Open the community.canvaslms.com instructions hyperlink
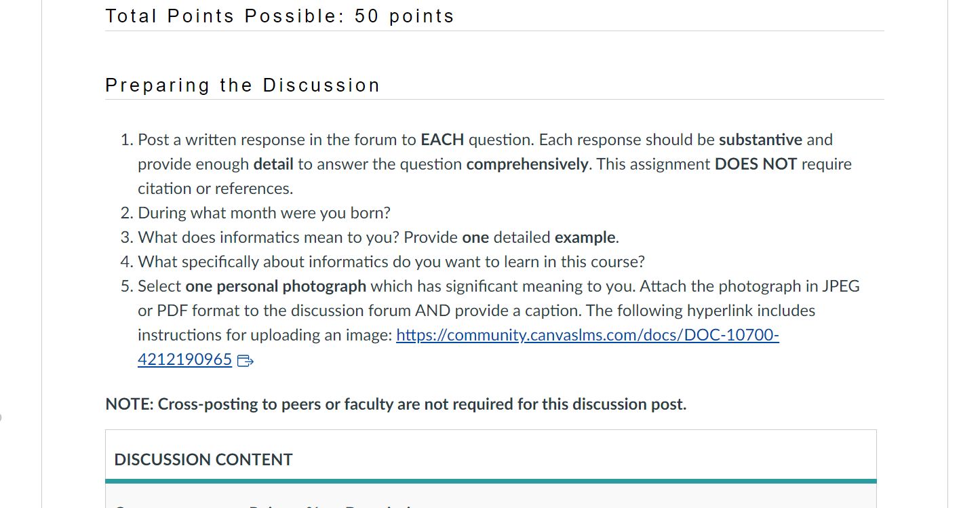 pos(587,335)
